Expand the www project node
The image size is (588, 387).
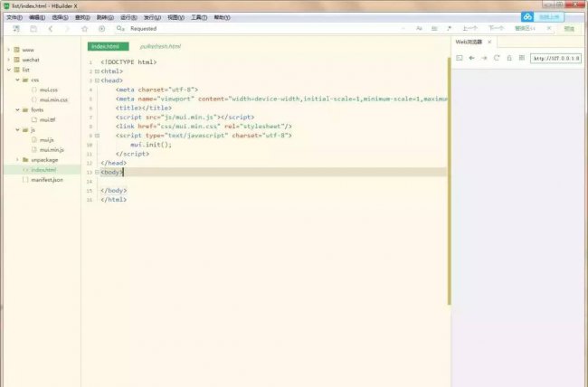coord(9,50)
